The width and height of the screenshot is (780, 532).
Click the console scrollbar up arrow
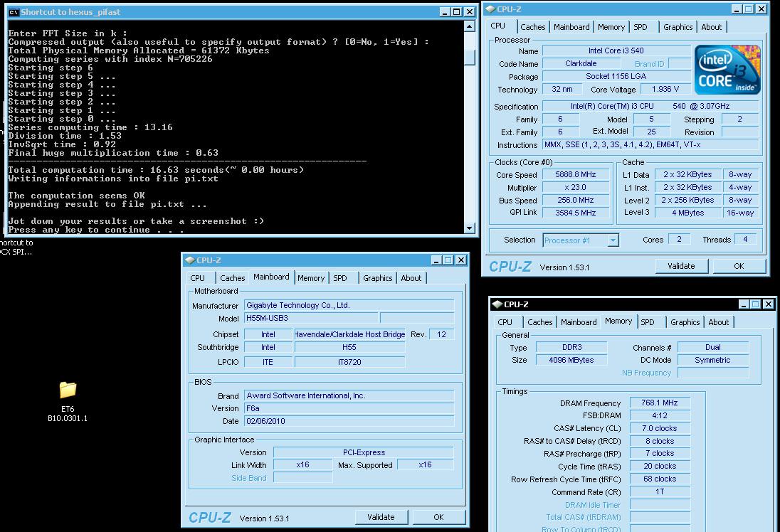(469, 26)
